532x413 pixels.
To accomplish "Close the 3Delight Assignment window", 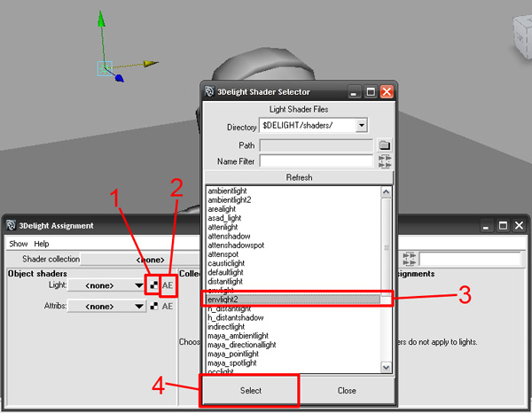I will pos(519,225).
